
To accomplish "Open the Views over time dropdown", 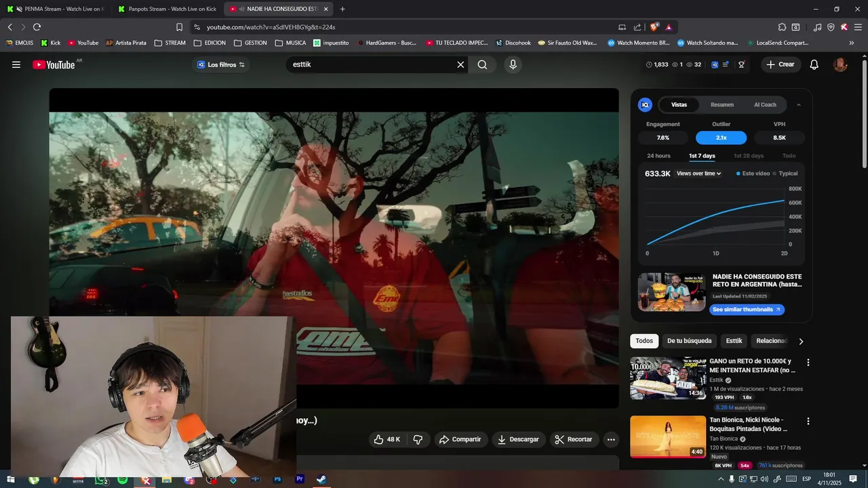I will pos(698,174).
